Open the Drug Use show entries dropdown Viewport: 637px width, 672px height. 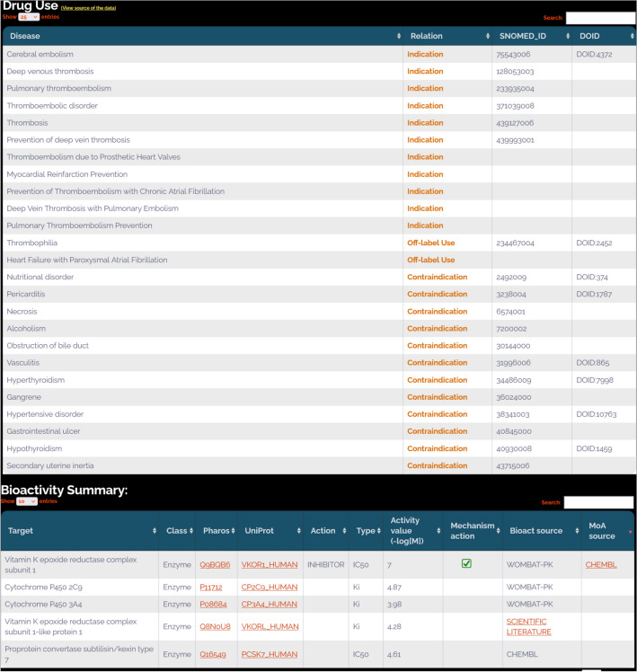[29, 17]
